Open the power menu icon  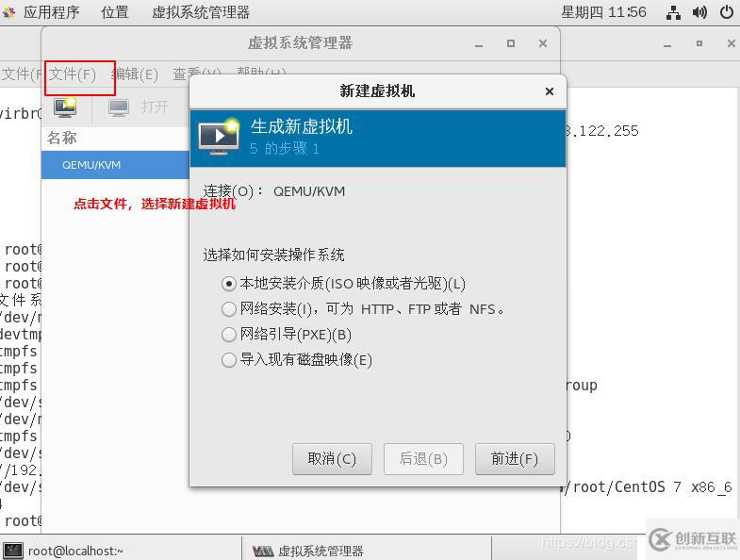(727, 12)
